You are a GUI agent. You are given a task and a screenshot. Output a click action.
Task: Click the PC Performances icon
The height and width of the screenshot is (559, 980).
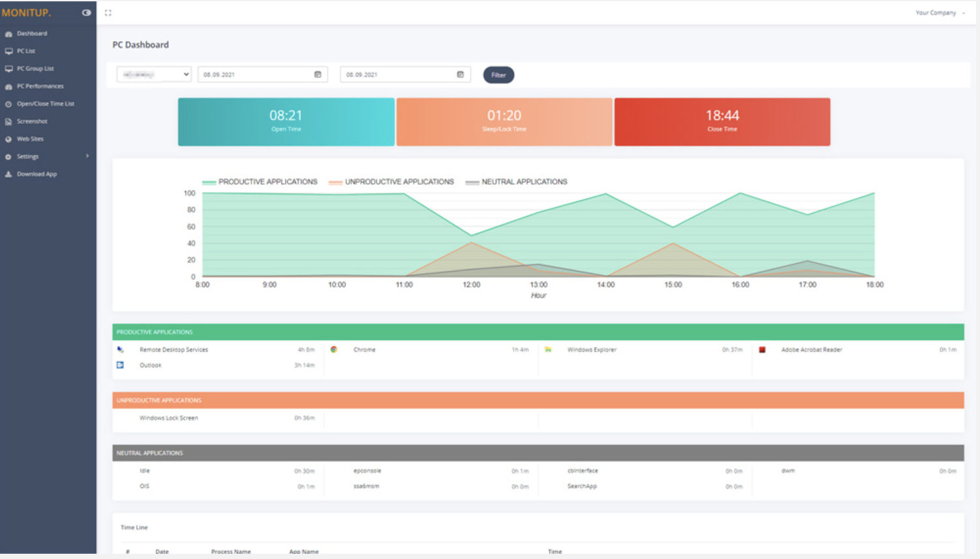pyautogui.click(x=9, y=86)
